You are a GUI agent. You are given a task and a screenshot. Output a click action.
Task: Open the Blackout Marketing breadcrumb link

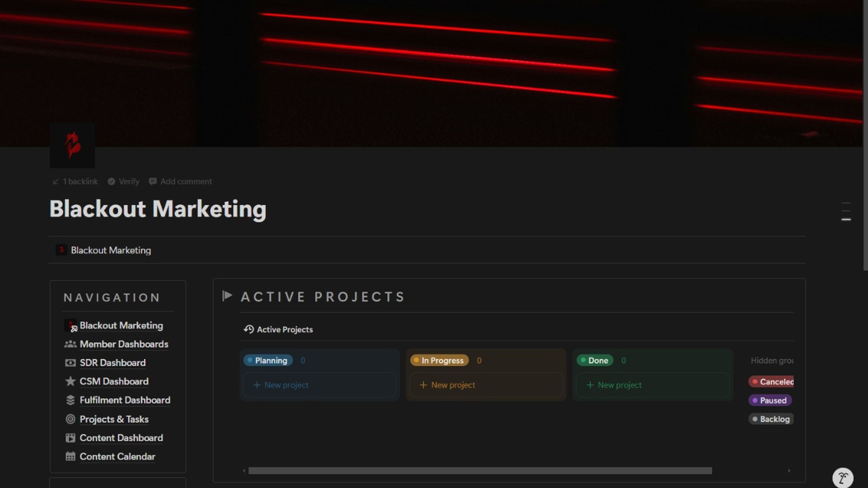tap(103, 250)
